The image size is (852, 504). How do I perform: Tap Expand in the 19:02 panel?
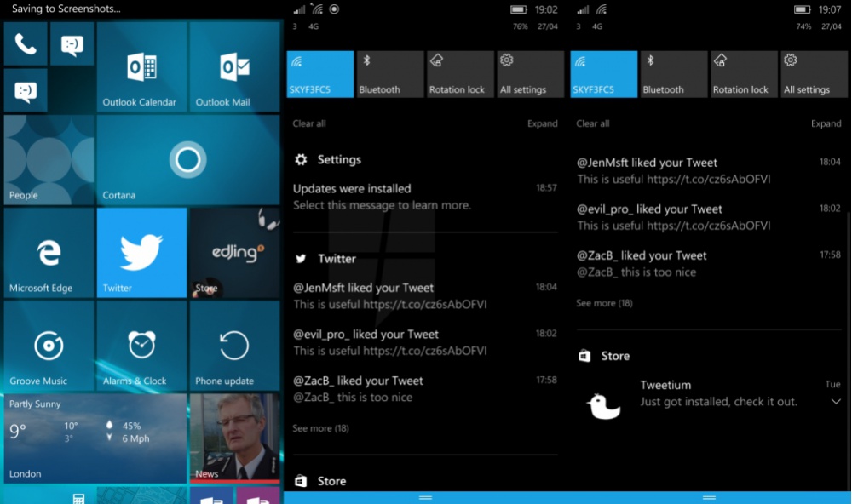542,123
